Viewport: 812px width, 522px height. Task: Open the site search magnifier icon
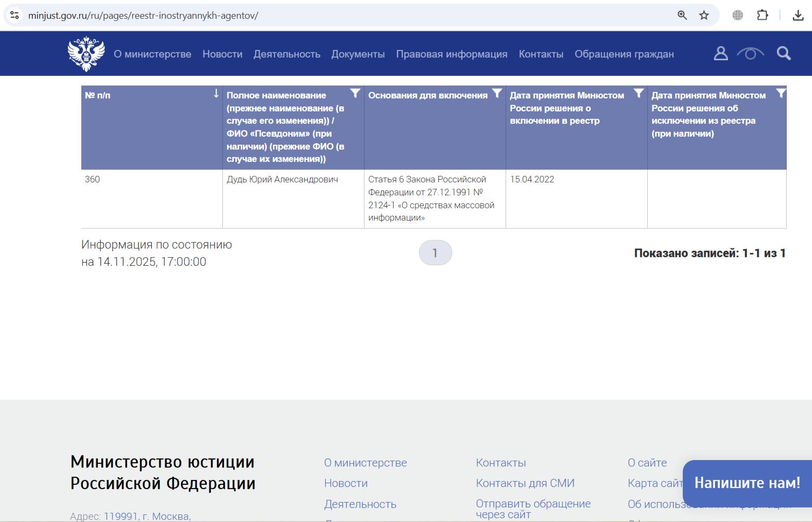point(783,53)
